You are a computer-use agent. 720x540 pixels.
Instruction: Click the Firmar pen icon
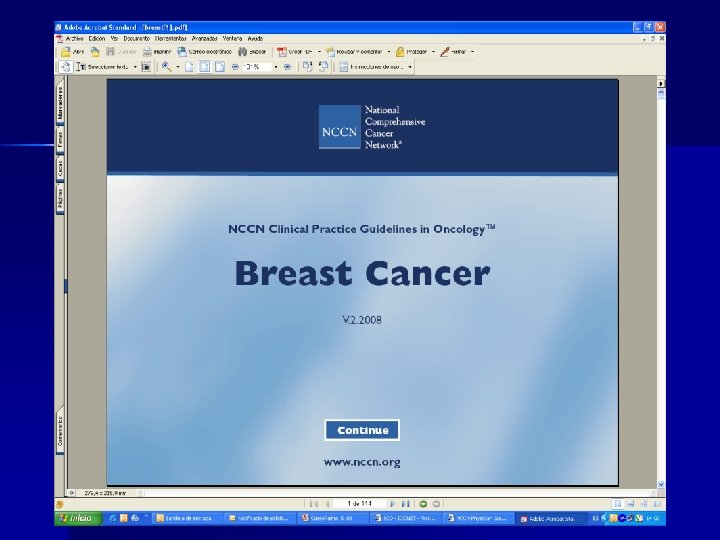444,52
